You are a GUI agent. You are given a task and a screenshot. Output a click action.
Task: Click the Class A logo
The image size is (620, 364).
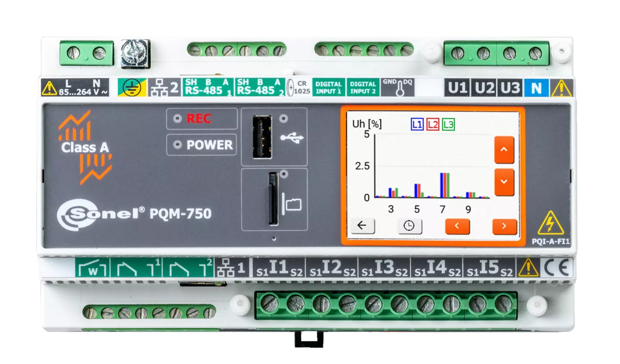(85, 147)
